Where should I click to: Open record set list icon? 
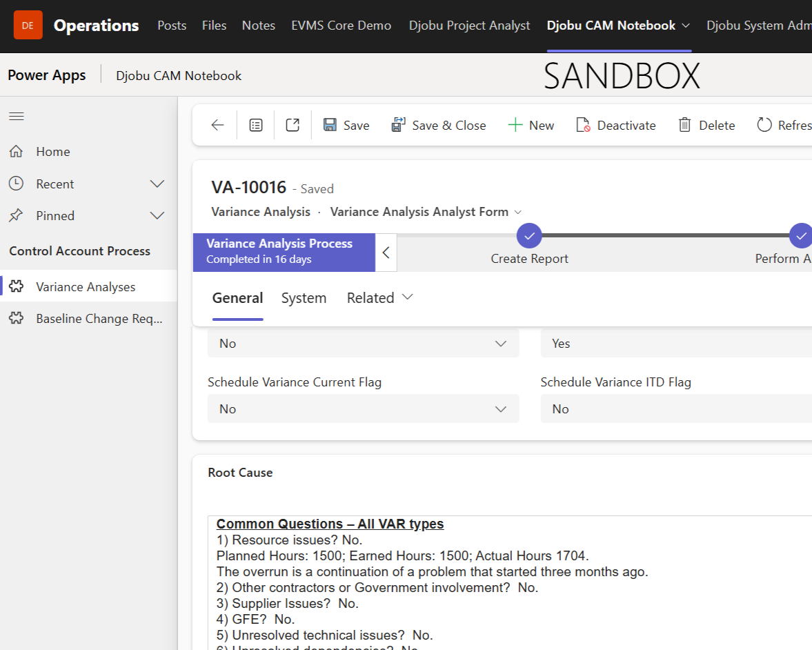click(256, 125)
